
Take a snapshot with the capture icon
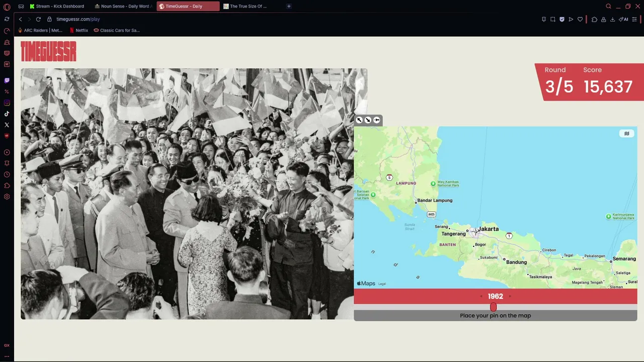coord(553,19)
